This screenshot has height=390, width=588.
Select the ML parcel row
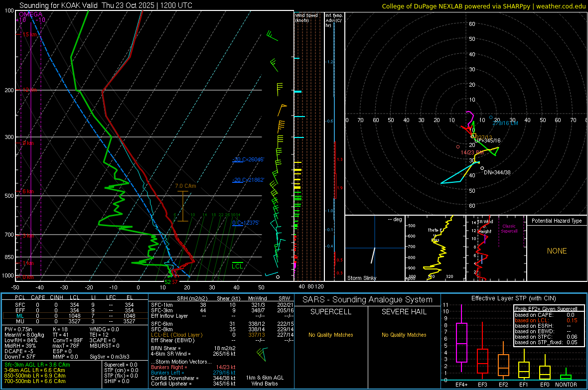pyautogui.click(x=75, y=316)
